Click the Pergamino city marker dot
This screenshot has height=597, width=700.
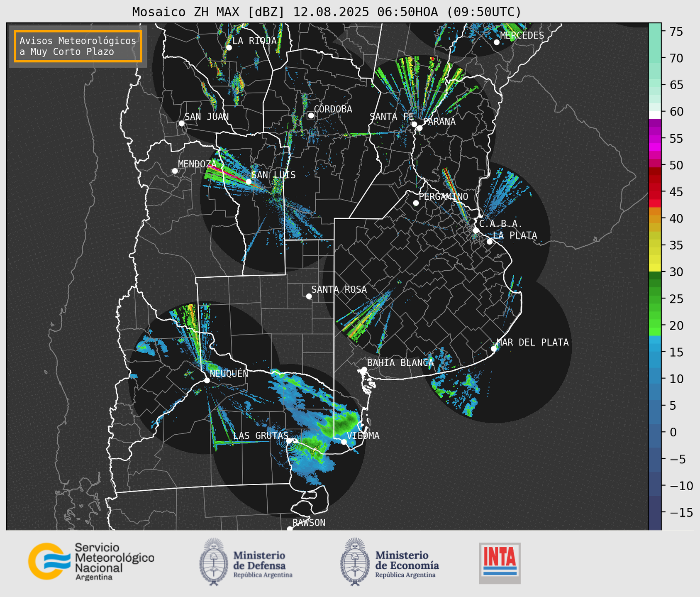(x=416, y=203)
